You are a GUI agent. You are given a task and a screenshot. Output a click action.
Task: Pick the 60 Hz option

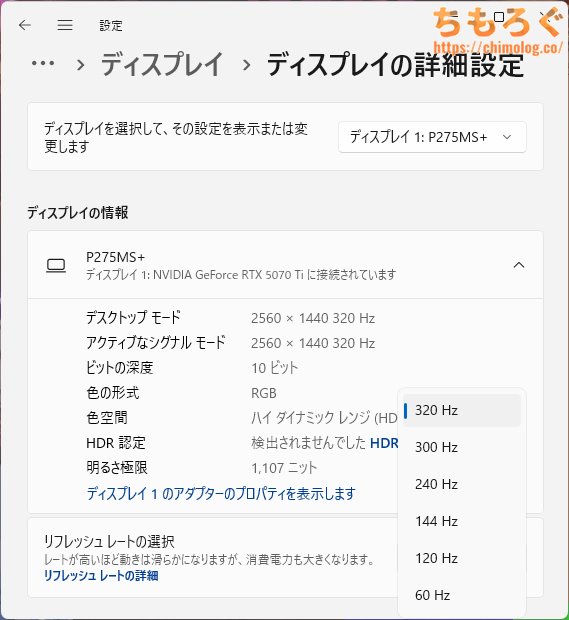pos(461,595)
